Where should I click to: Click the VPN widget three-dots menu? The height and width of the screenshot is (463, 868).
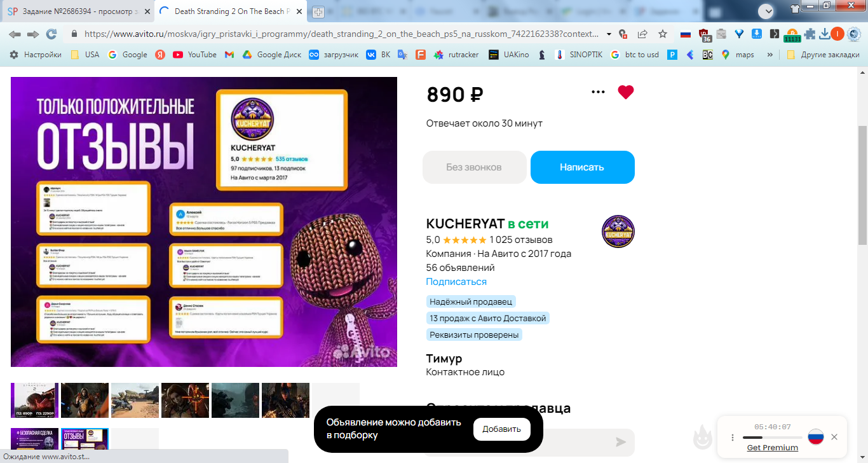coord(733,438)
